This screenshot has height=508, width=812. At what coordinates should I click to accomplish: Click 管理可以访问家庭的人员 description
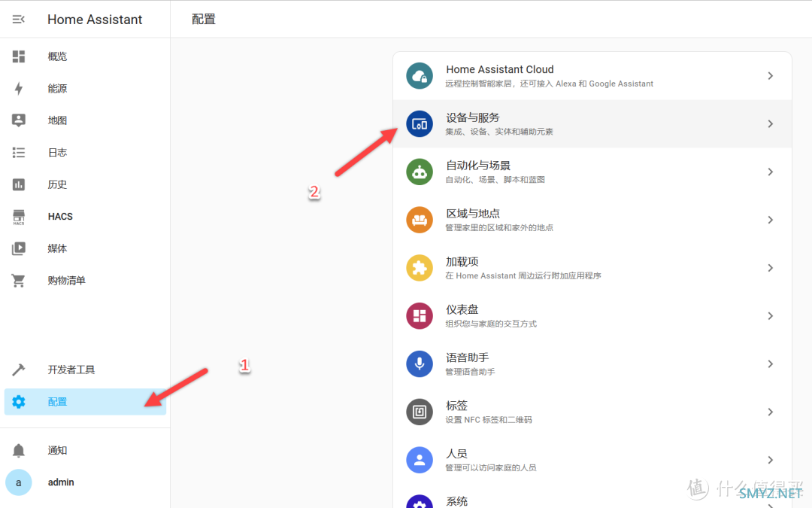point(491,467)
